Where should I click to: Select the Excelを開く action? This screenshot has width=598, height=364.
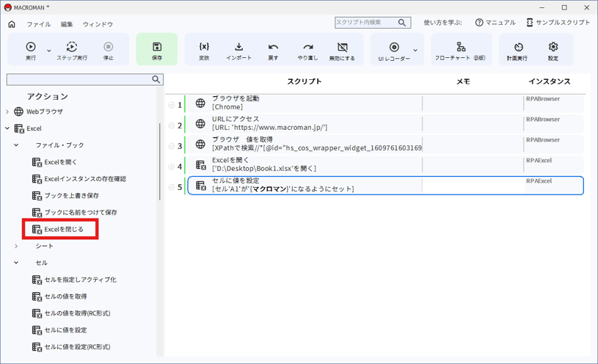pos(54,161)
